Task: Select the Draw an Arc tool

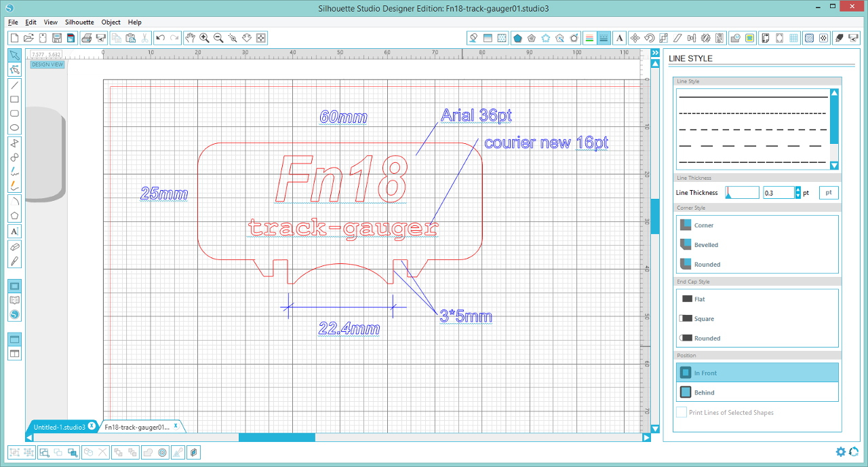Action: point(14,202)
